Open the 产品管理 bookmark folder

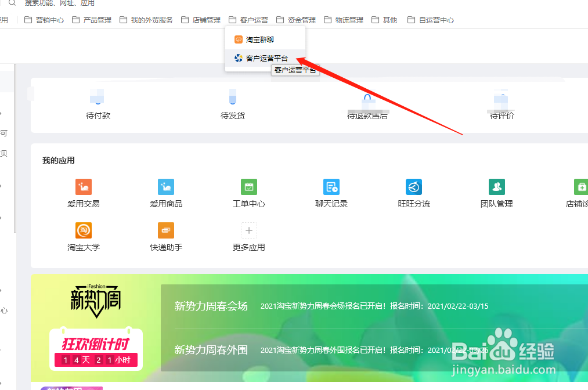(x=92, y=20)
